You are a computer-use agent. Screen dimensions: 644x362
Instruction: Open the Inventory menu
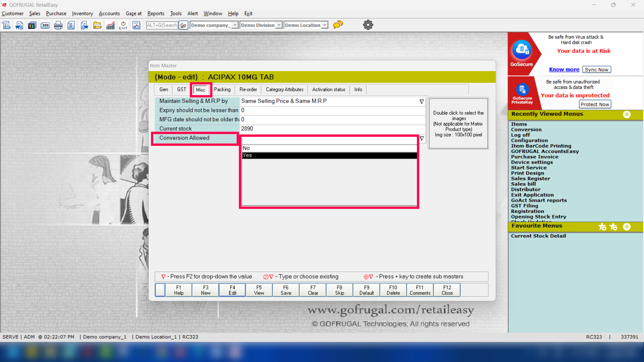click(x=82, y=13)
